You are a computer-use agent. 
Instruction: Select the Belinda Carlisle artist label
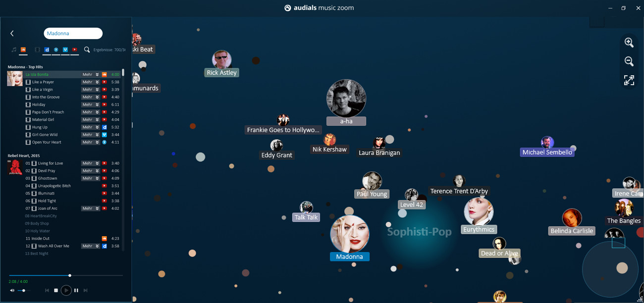pos(572,231)
